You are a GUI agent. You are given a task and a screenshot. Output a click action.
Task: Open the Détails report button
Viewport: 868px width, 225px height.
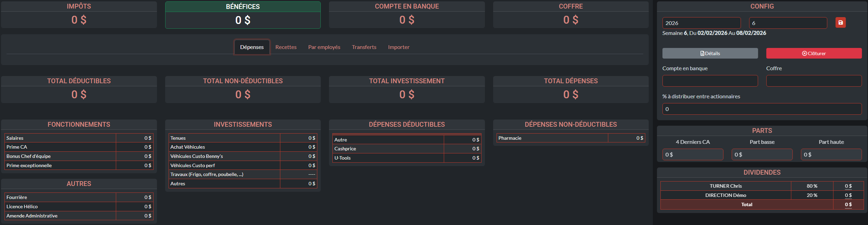coord(710,53)
